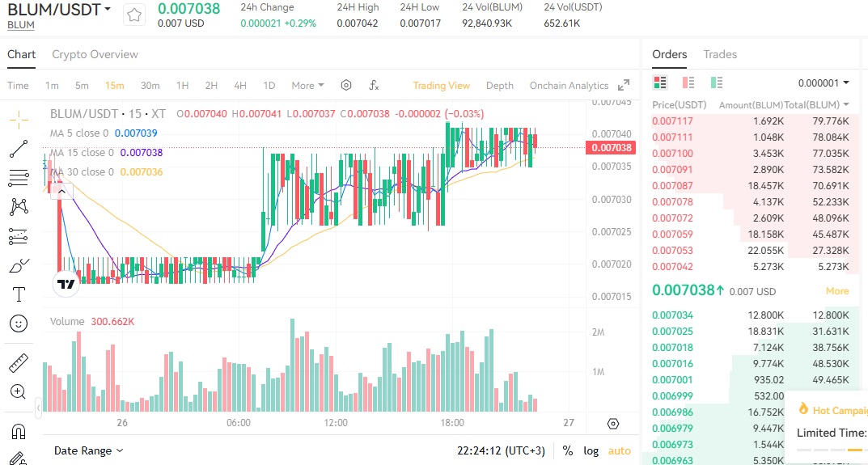This screenshot has height=465, width=868.
Task: Select the crosshair cursor tool
Action: click(x=19, y=119)
